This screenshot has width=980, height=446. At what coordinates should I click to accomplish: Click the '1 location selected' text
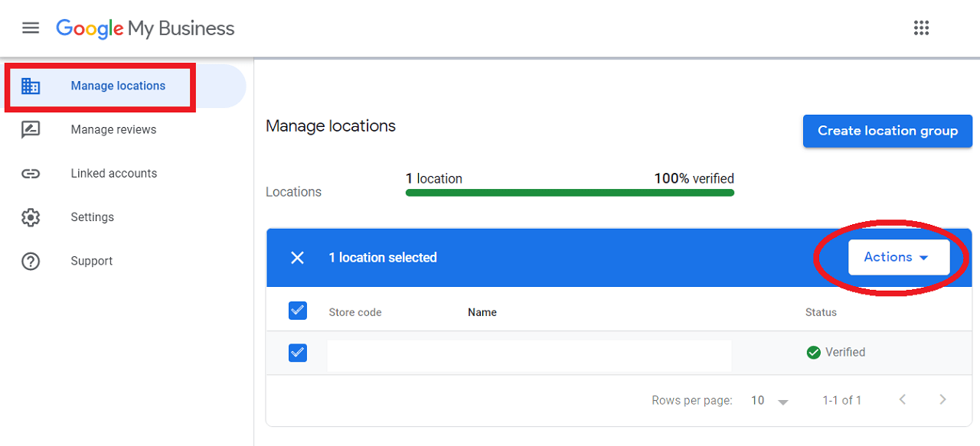[x=383, y=258]
